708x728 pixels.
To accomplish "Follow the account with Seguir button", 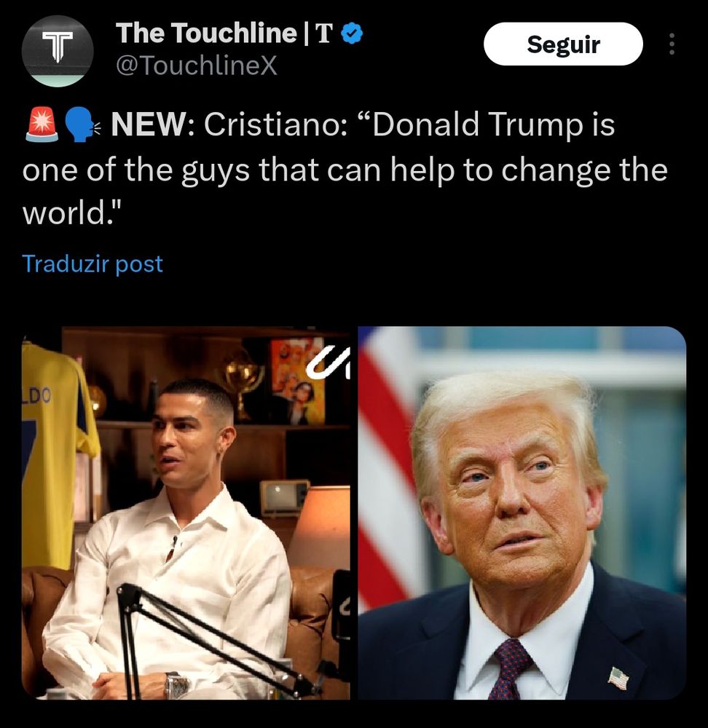I will click(563, 44).
